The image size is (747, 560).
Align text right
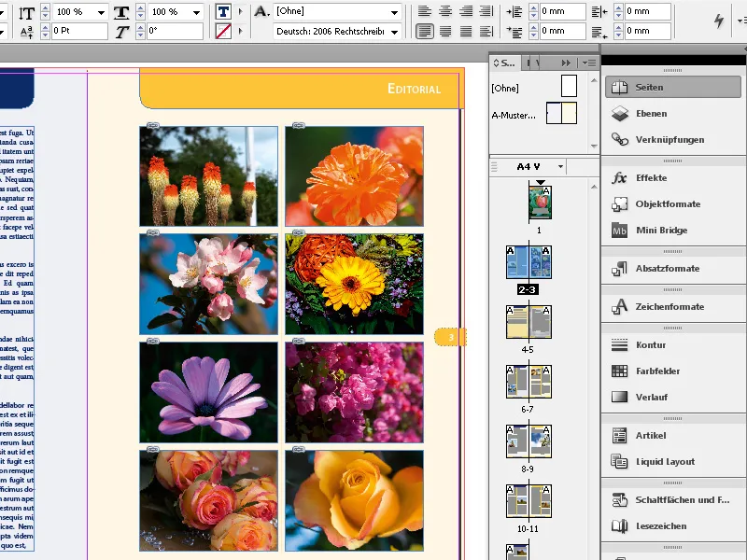point(465,11)
